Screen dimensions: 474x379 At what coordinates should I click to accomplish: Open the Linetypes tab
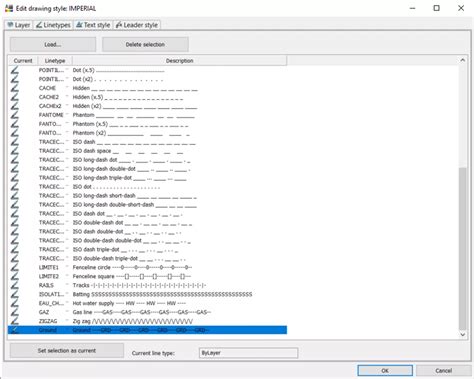53,25
